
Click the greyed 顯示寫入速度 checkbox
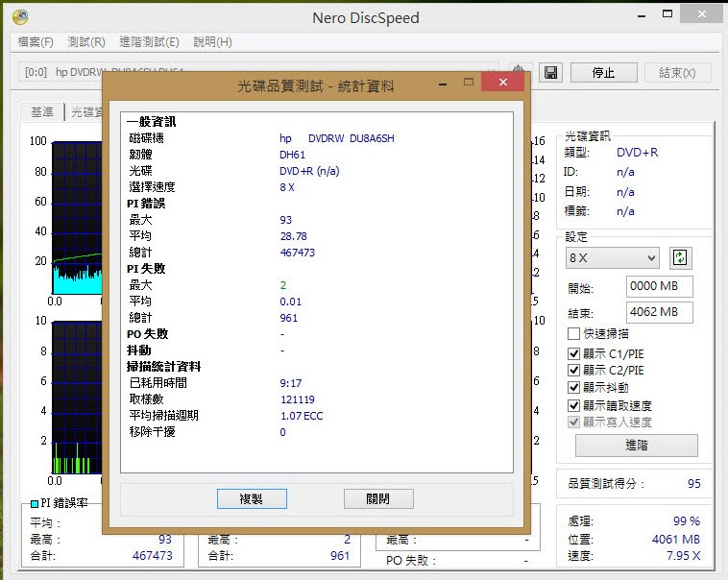tap(573, 422)
